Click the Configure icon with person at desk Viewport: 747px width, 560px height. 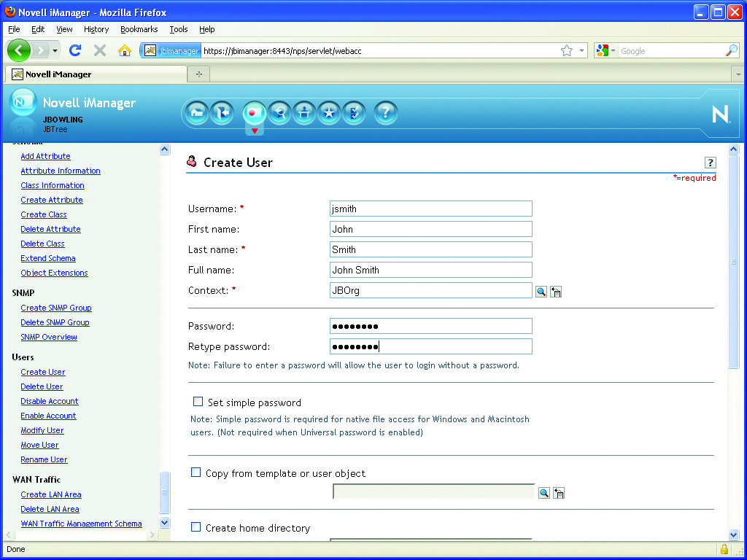click(x=304, y=113)
